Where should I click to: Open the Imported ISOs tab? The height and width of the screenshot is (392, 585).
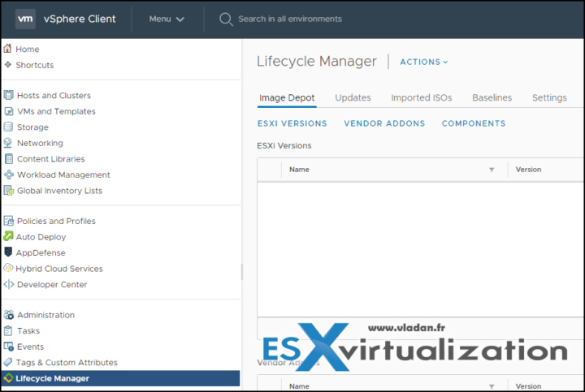click(421, 97)
